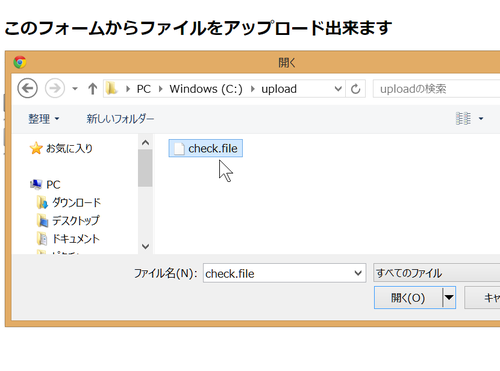Viewport: 500px width, 371px height.
Task: Click the 開く(O) open button
Action: click(x=408, y=297)
